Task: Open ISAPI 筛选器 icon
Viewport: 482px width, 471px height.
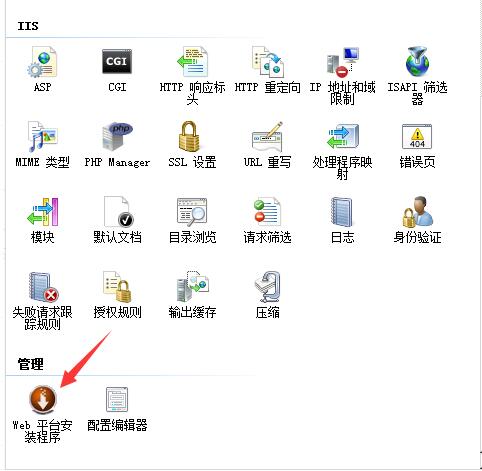Action: coord(417,62)
